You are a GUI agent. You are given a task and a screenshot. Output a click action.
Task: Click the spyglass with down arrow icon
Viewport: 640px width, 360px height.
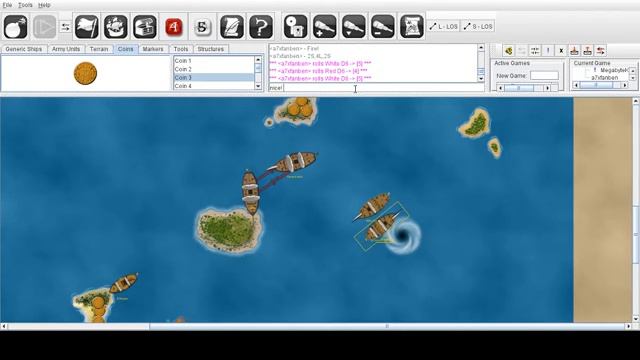pos(353,27)
